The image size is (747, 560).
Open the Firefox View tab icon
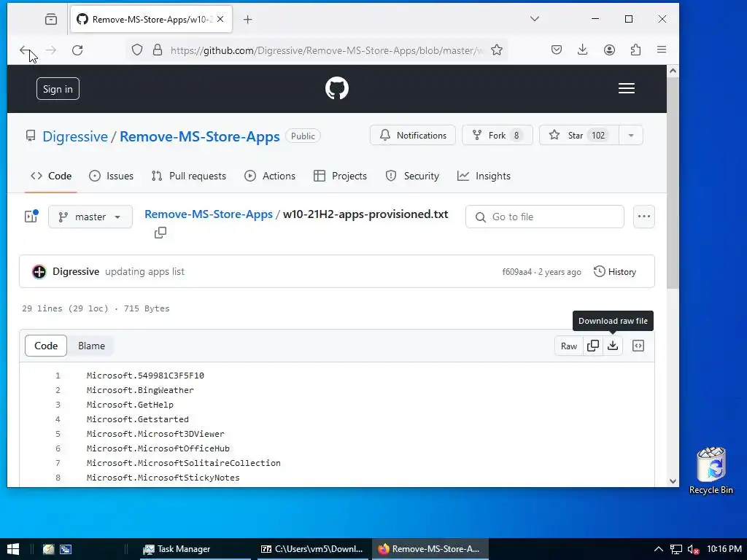tap(51, 19)
